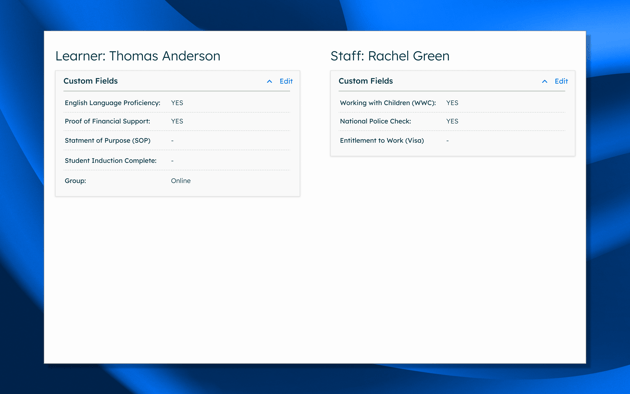Collapse the staff Custom Fields panel chevron
This screenshot has width=630, height=394.
pyautogui.click(x=544, y=82)
